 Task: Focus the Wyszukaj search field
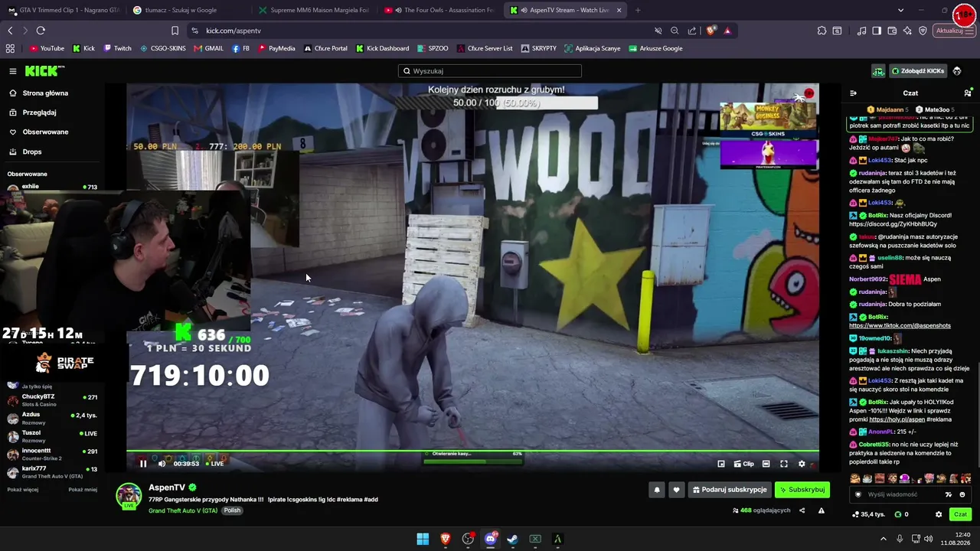490,71
